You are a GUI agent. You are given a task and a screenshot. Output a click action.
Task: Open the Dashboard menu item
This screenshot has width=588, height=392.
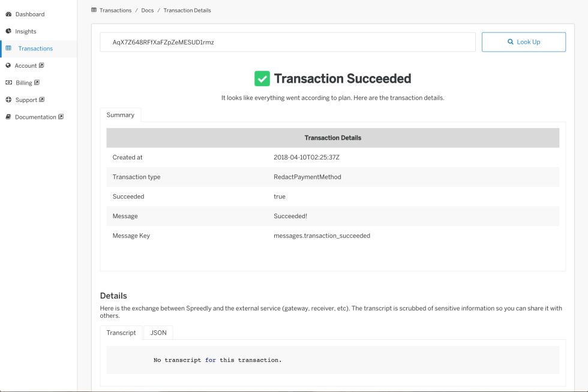(x=30, y=14)
